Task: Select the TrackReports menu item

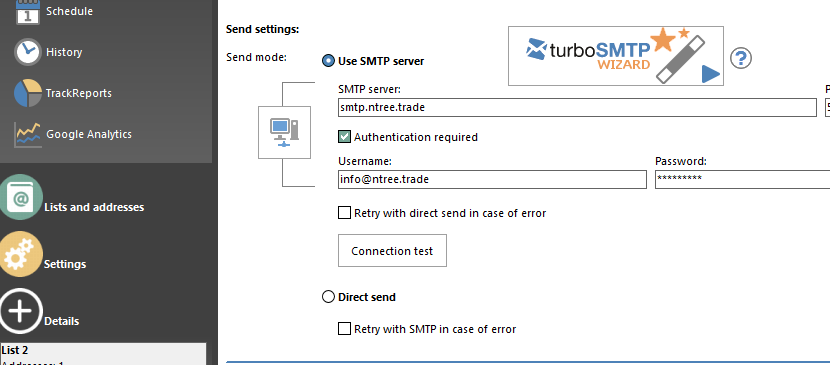Action: (x=79, y=93)
